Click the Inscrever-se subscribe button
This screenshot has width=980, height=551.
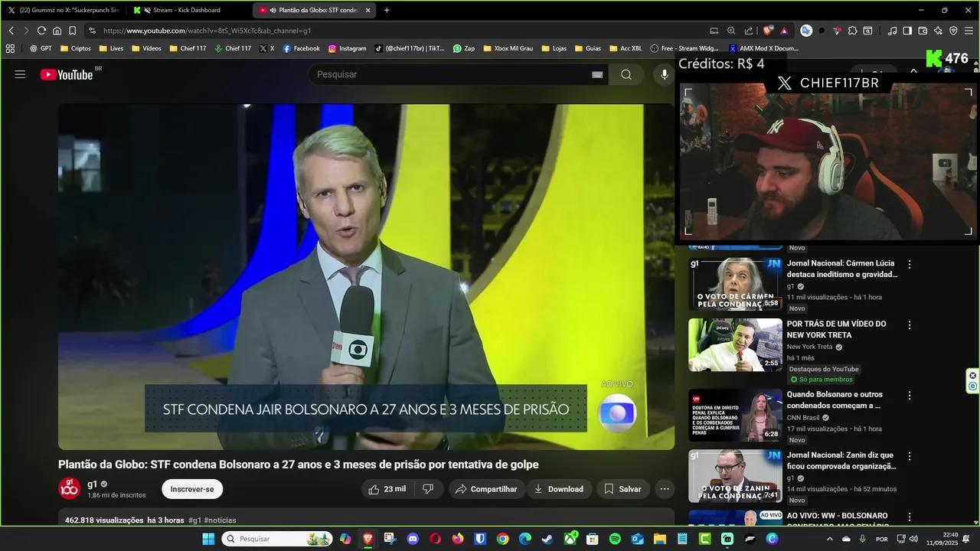click(x=192, y=489)
